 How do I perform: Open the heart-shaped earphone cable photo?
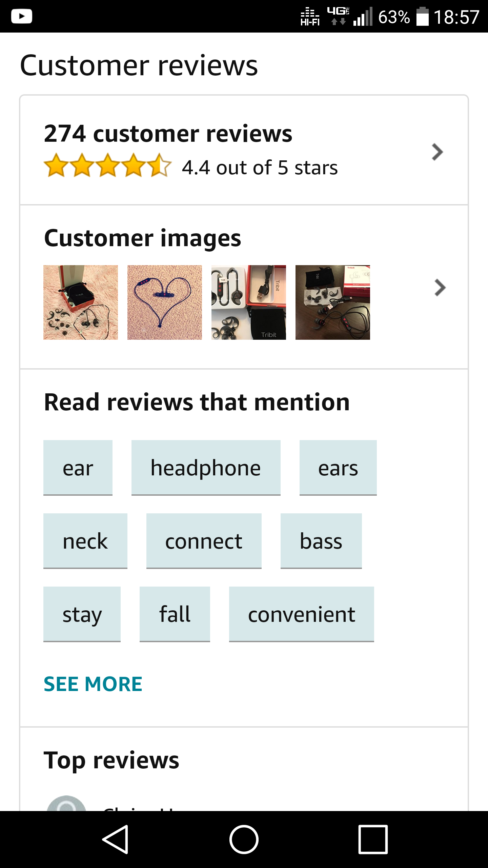tap(165, 302)
